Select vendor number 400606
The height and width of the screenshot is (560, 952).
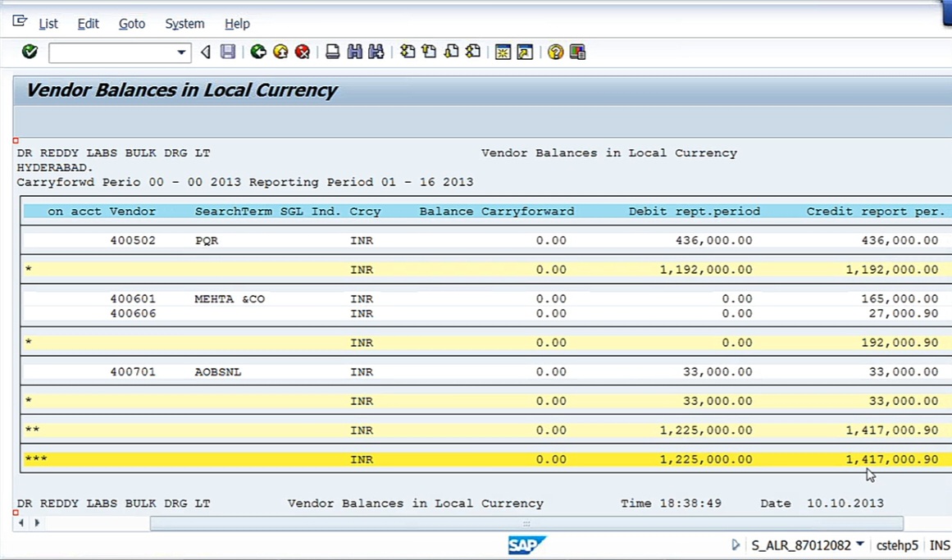pos(133,313)
